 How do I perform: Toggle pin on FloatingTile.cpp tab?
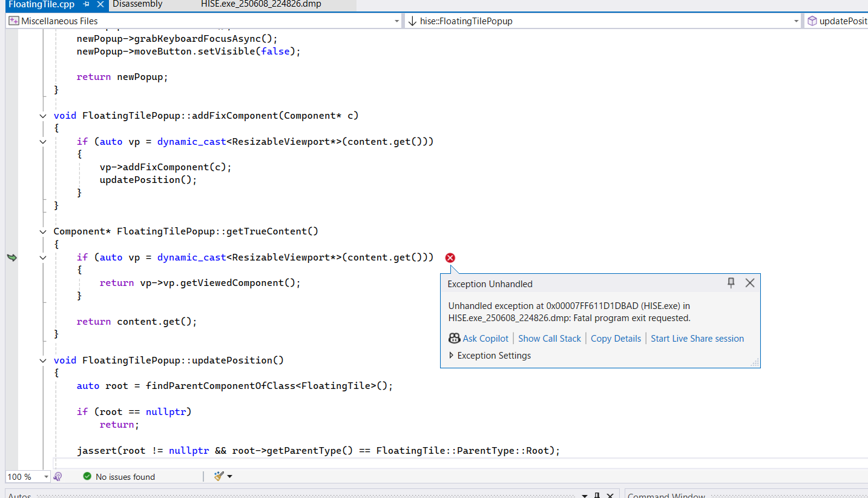tap(87, 4)
